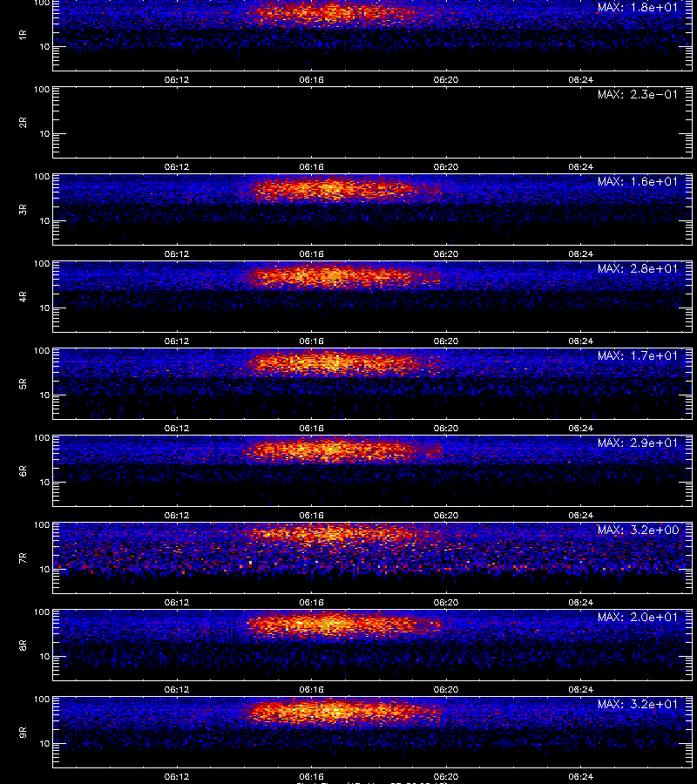Click 06:12 tick label under the 9R panel
This screenshot has width=697, height=784.
pyautogui.click(x=177, y=776)
